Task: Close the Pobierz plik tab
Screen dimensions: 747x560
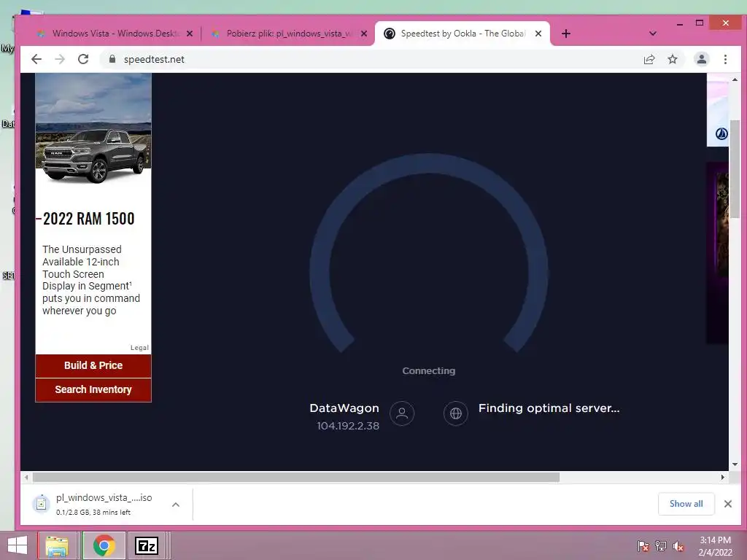Action: point(364,34)
